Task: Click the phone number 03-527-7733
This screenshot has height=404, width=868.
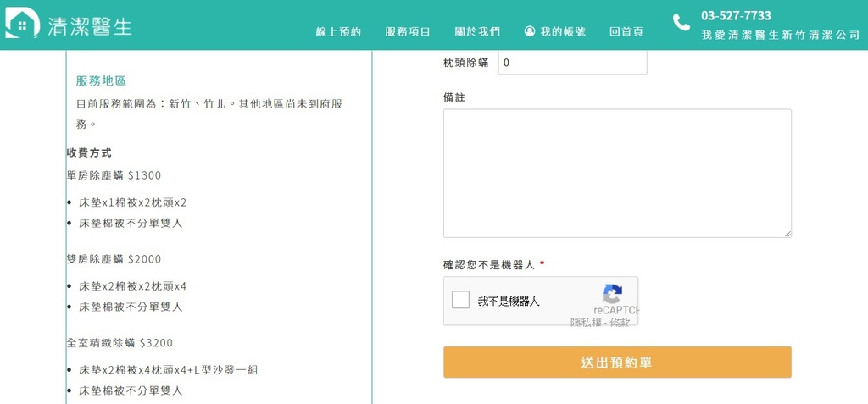Action: (x=736, y=15)
